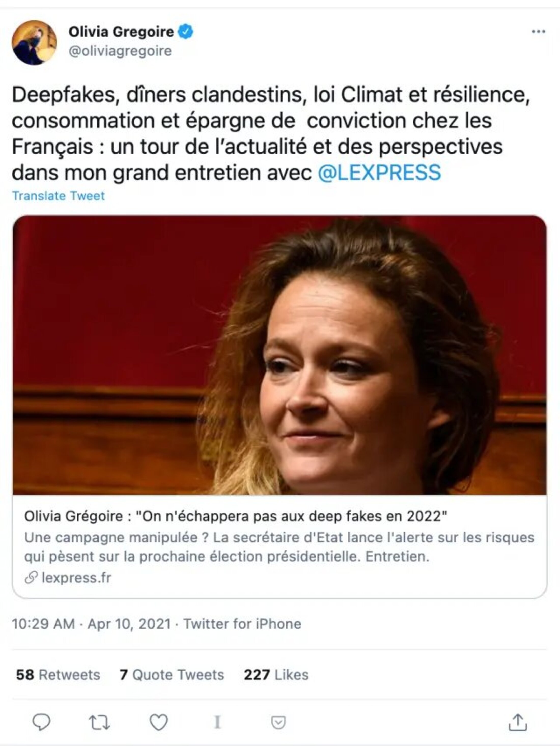Like the tweet with the heart icon
Viewport: 560px width, 746px height.
[x=159, y=722]
